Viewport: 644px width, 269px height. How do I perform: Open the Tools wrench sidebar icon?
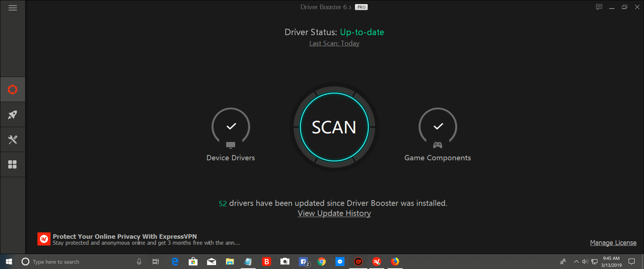(x=13, y=140)
